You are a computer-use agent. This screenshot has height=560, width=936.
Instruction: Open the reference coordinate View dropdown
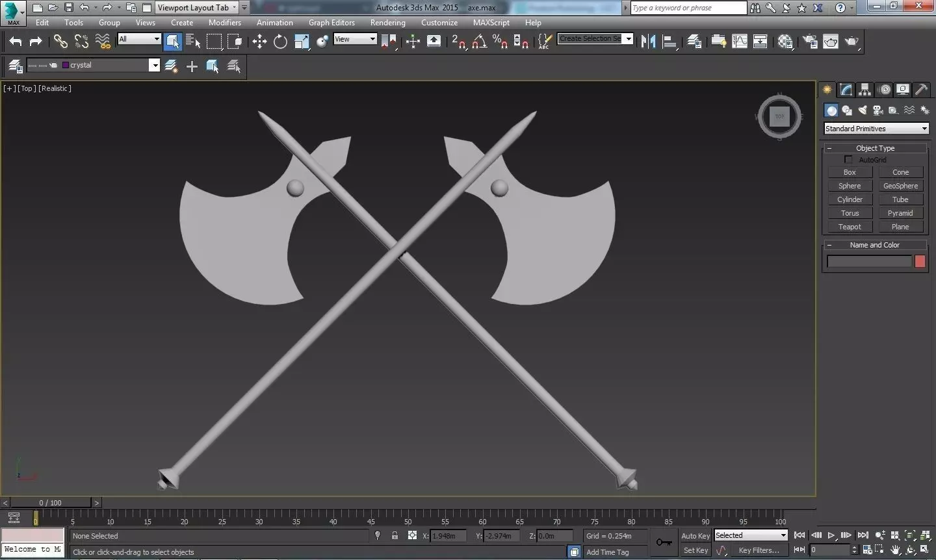pyautogui.click(x=355, y=39)
